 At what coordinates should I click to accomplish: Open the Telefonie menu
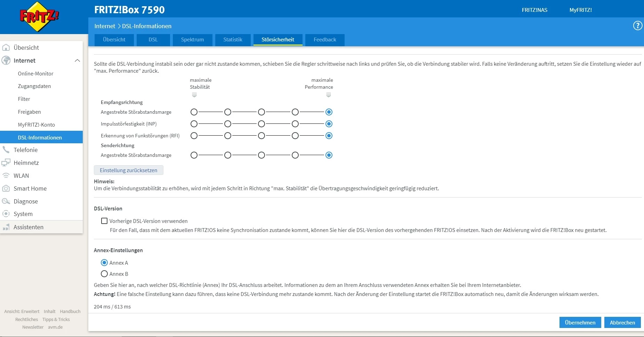click(41, 150)
